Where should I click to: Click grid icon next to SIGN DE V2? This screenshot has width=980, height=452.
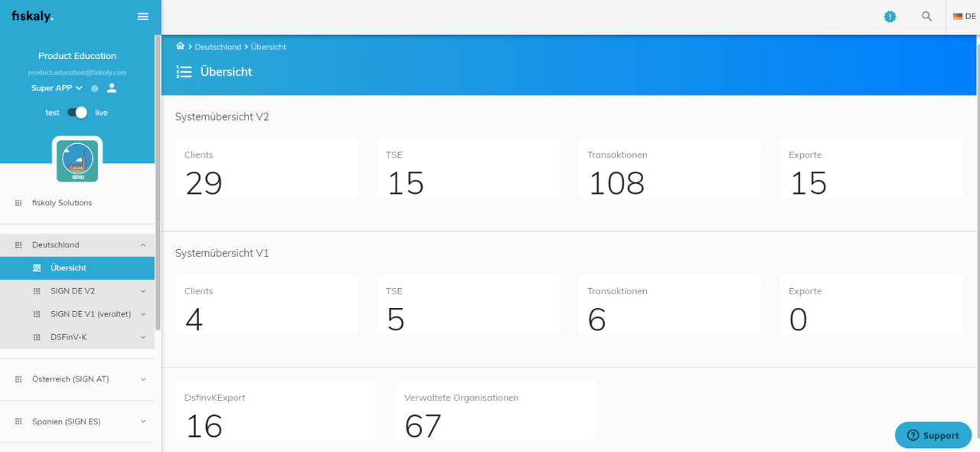tap(37, 291)
